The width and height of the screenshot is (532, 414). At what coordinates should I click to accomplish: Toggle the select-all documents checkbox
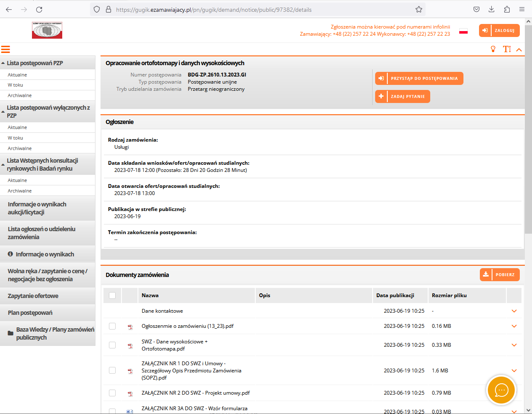pos(112,295)
